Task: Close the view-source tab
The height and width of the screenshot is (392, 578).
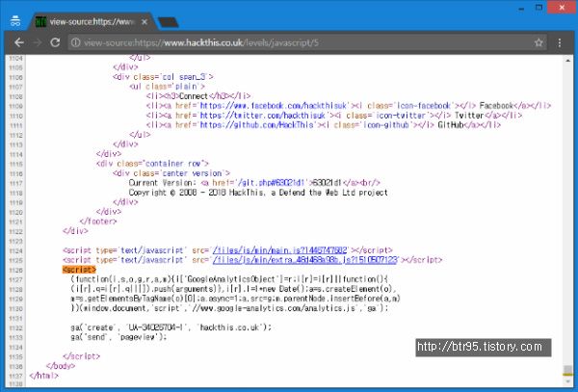Action: (x=144, y=22)
